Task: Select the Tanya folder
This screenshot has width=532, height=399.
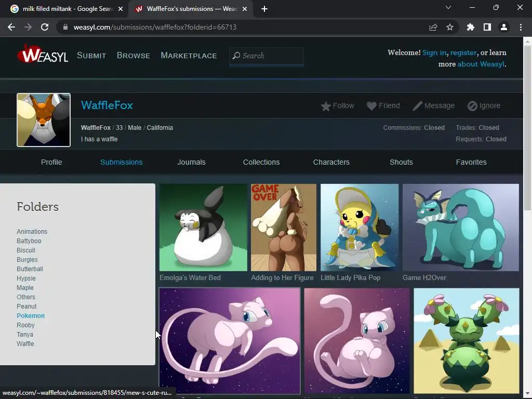Action: tap(25, 335)
